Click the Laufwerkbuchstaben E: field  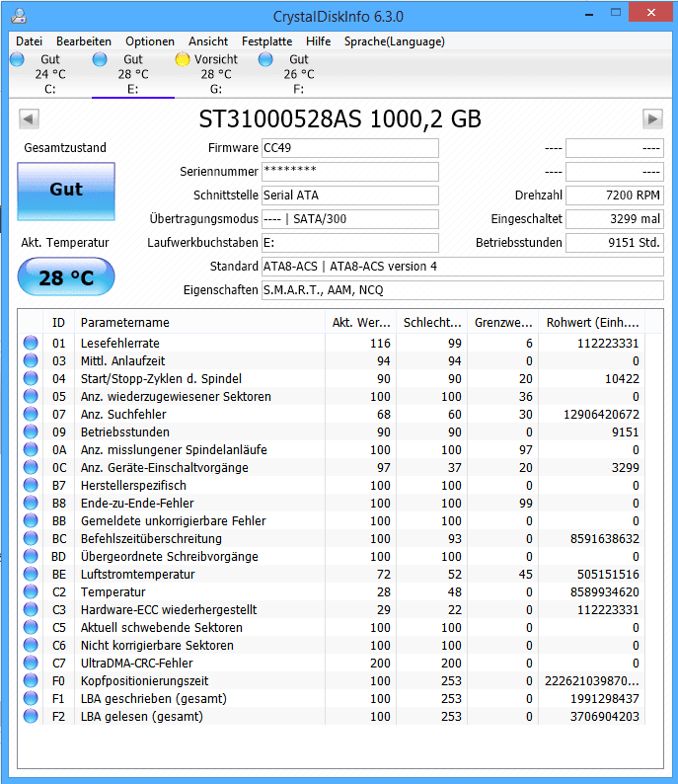click(x=350, y=243)
